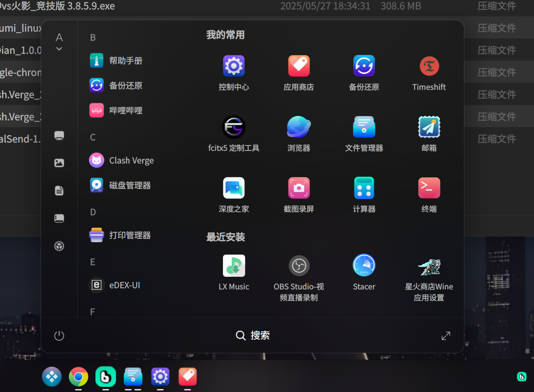The height and width of the screenshot is (392, 534).
Task: Open 备份还原 in the favorites grid
Action: click(364, 73)
